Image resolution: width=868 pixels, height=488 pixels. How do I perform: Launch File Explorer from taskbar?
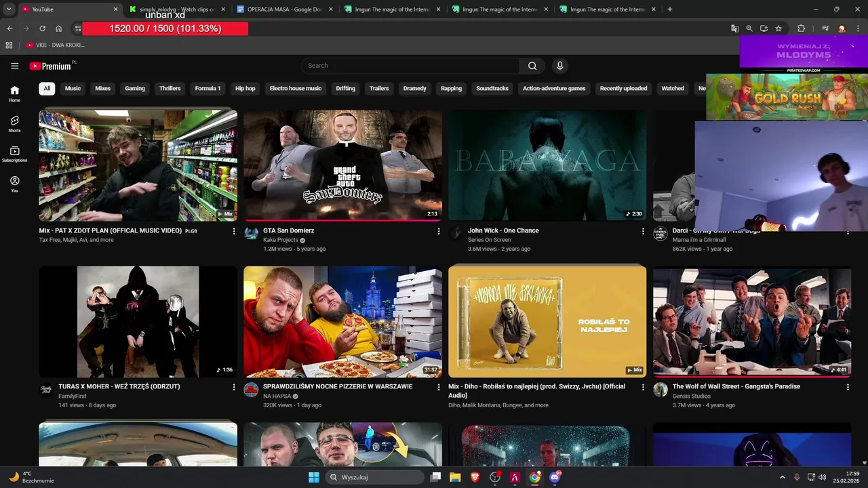(455, 477)
